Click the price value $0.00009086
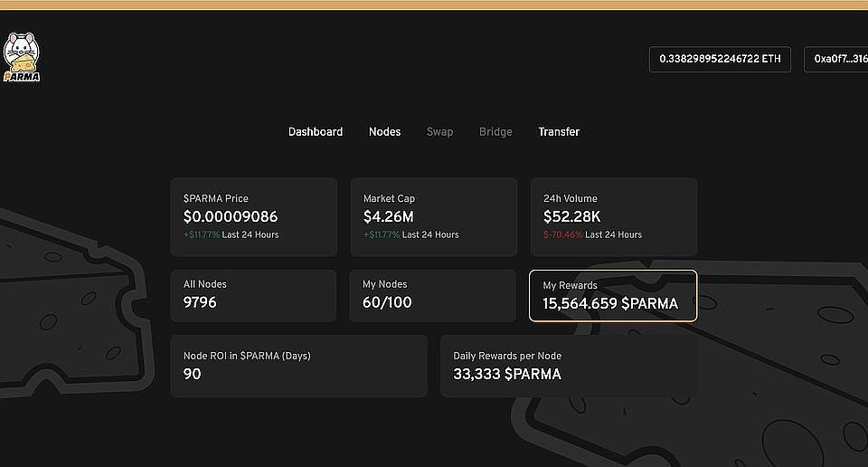This screenshot has width=868, height=467. (x=231, y=216)
